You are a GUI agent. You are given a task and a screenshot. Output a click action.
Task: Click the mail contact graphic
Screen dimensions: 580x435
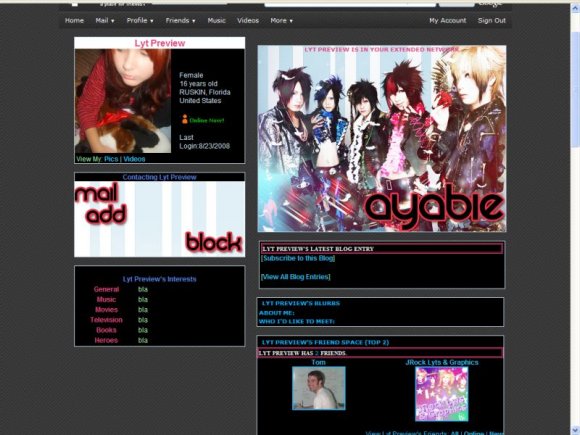point(96,193)
